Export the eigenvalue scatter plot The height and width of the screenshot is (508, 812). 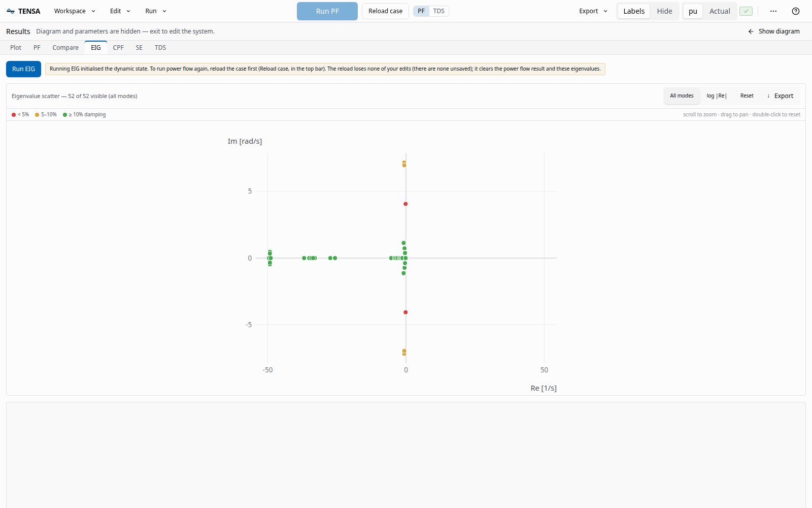coord(780,96)
